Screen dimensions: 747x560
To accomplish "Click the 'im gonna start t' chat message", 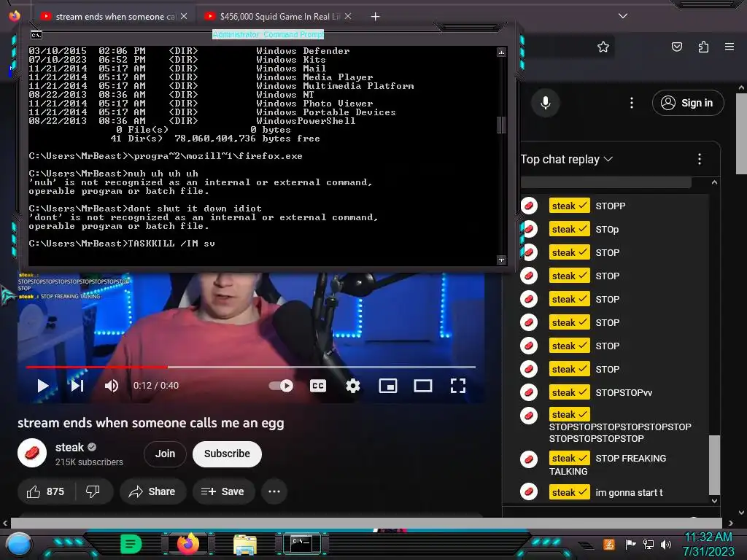I will (629, 492).
